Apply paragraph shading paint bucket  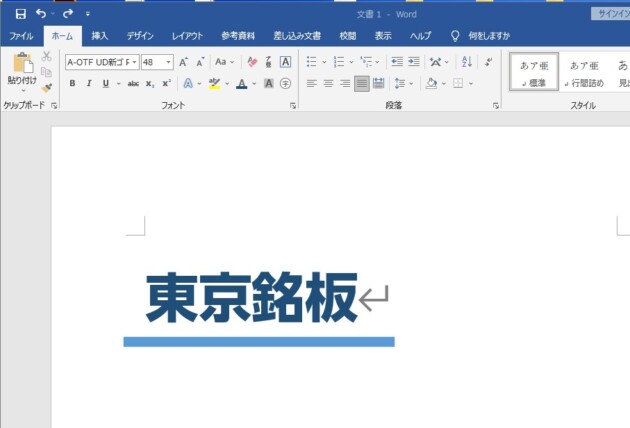pos(431,83)
